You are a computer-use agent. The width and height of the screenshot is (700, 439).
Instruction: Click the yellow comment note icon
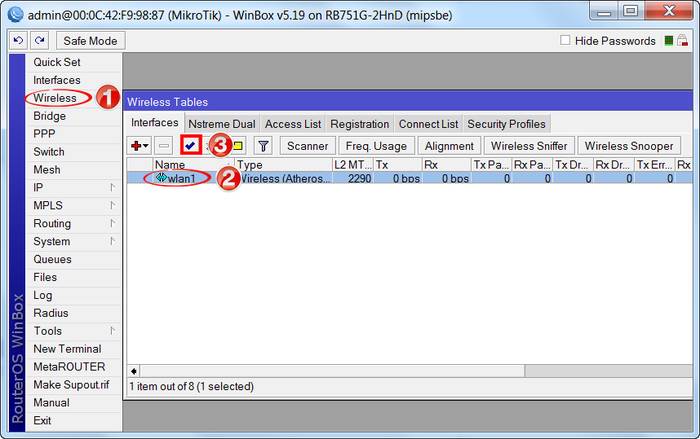[x=238, y=146]
